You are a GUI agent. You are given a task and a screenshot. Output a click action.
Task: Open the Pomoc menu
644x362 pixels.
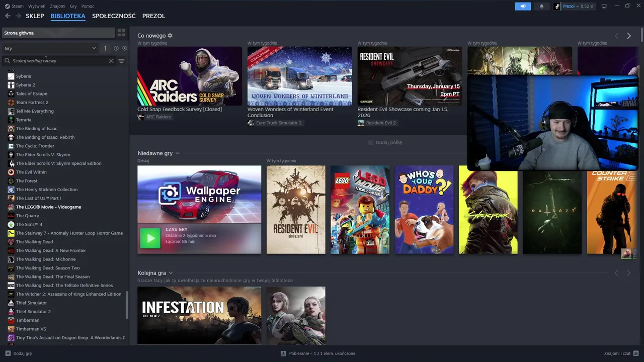(x=88, y=6)
